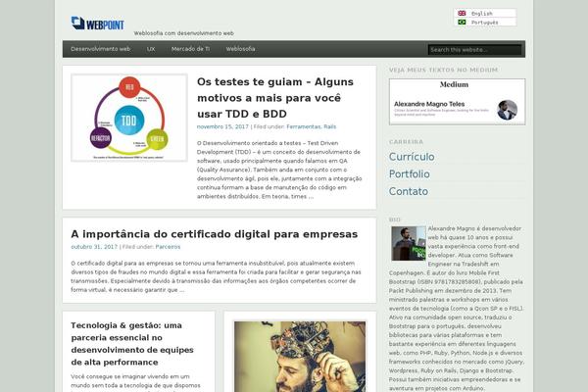Open Desenvolvimento web menu
This screenshot has width=588, height=392.
[x=101, y=49]
